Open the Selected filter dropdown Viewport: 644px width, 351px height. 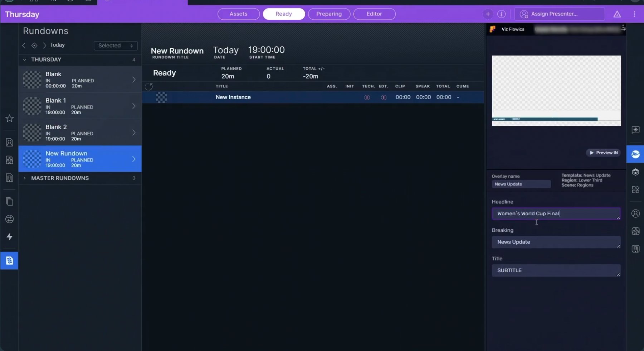(x=116, y=45)
